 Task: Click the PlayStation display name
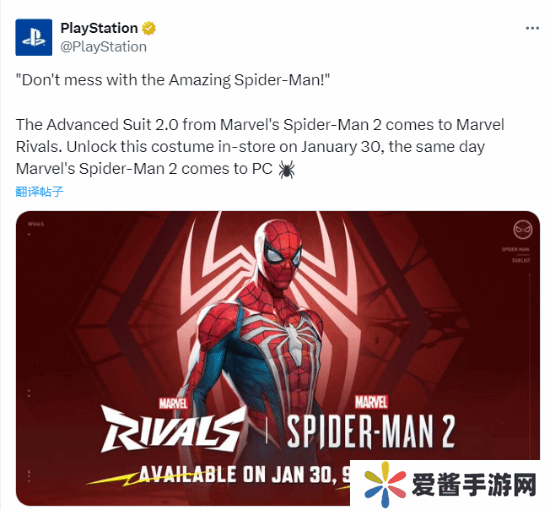click(x=99, y=28)
